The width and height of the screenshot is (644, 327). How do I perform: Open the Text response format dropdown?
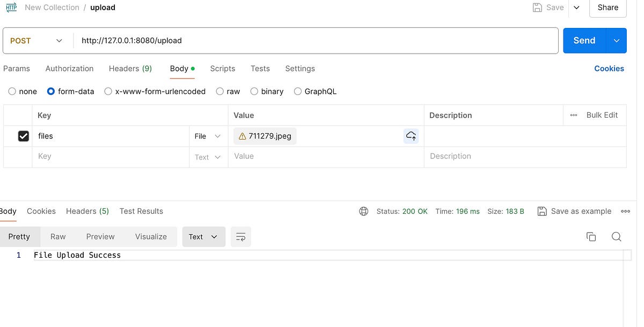click(x=203, y=237)
